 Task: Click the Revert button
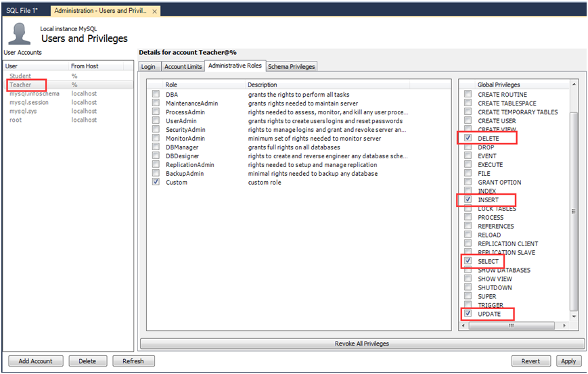tap(530, 361)
